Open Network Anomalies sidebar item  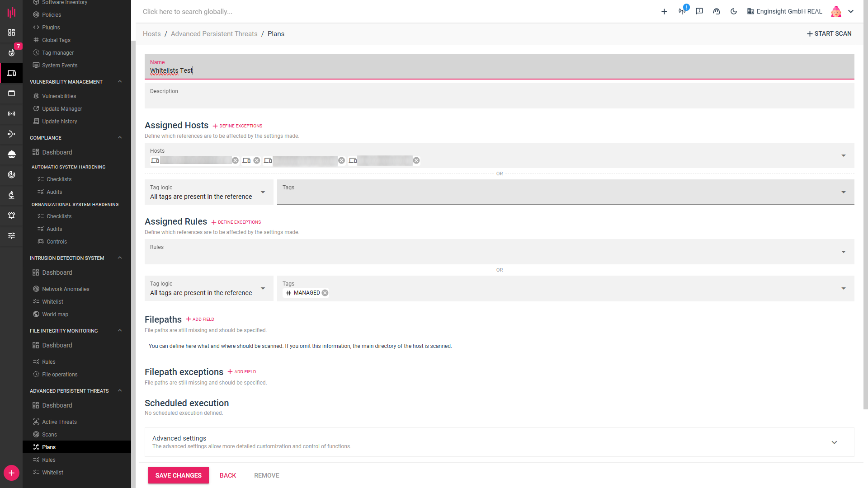point(66,289)
